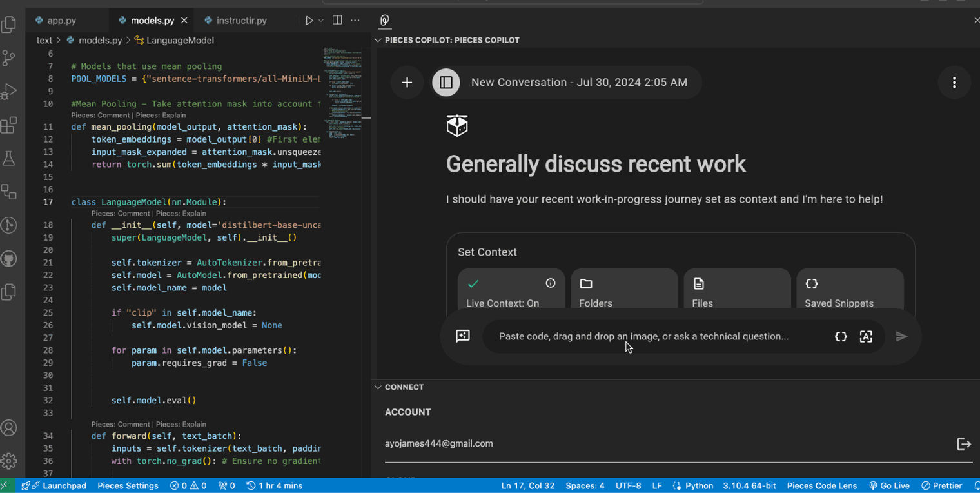980x493 pixels.
Task: Change end of line sequence LF
Action: point(657,486)
